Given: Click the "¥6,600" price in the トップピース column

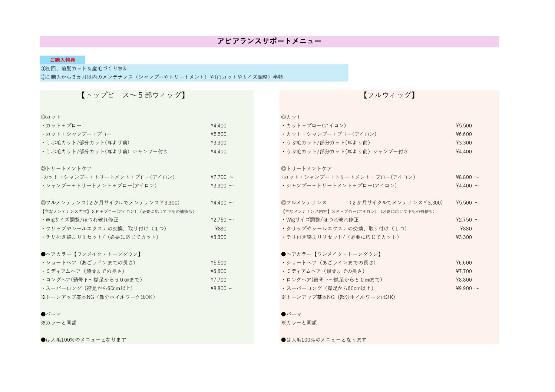Looking at the screenshot, I should pos(218,271).
